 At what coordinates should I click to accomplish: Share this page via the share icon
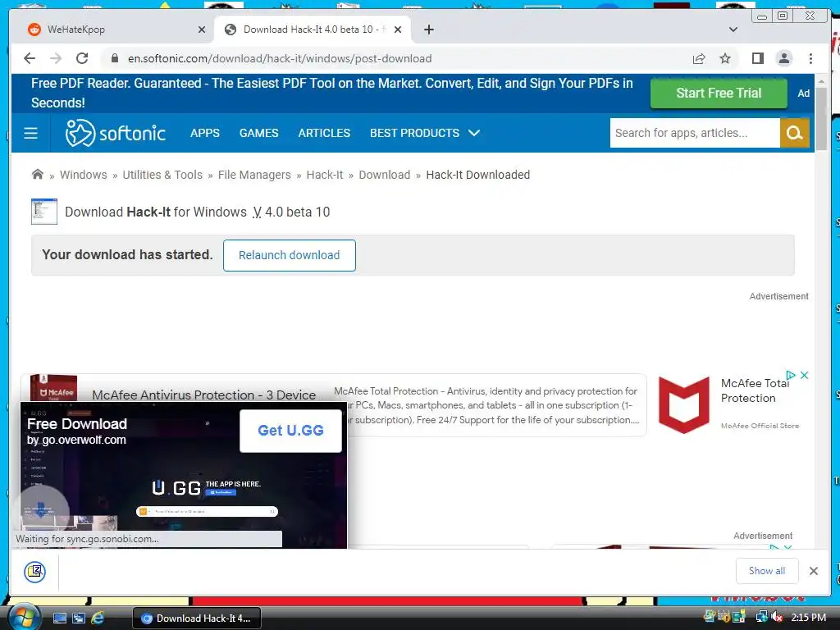point(699,58)
